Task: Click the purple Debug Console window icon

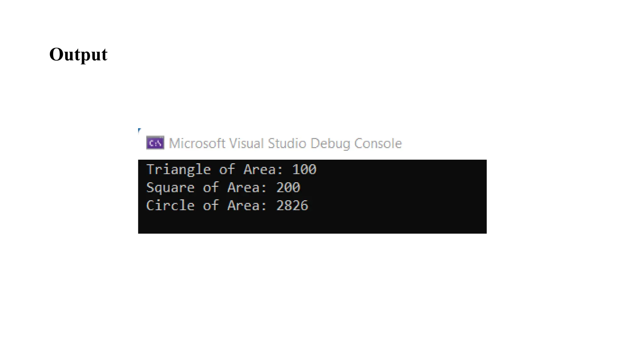Action: (155, 143)
